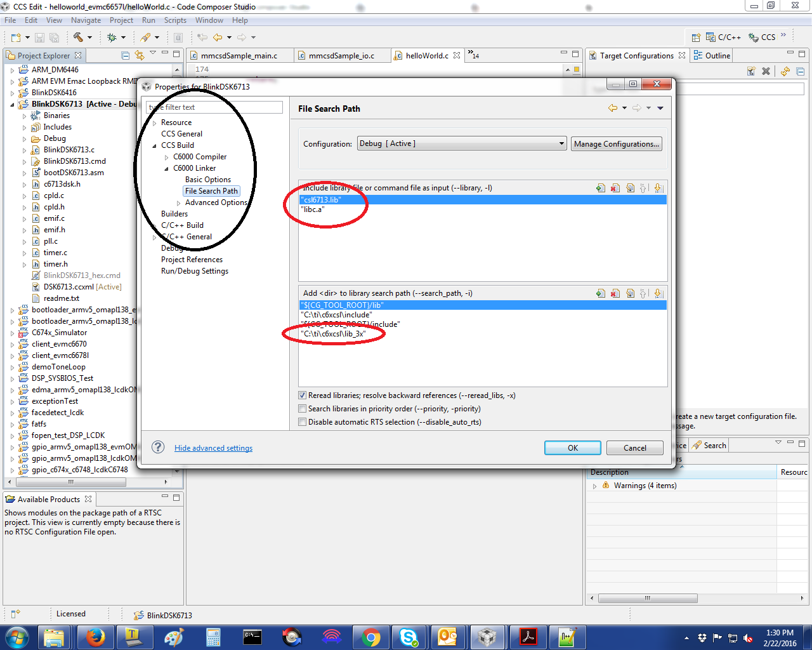Open the Windows Start button
Viewport: 812px width, 650px height.
17,637
